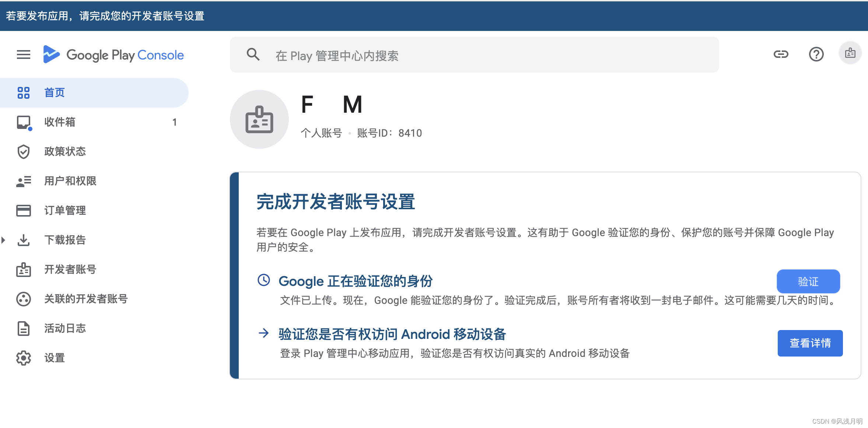Click the search magnifier icon

pos(253,55)
